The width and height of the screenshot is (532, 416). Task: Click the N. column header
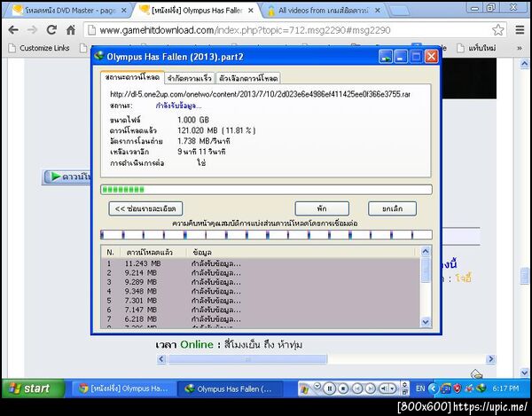110,253
